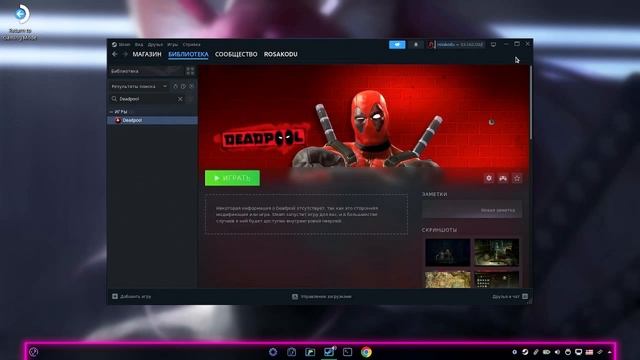This screenshot has height=360, width=640.
Task: Open the Справка menu
Action: point(191,44)
